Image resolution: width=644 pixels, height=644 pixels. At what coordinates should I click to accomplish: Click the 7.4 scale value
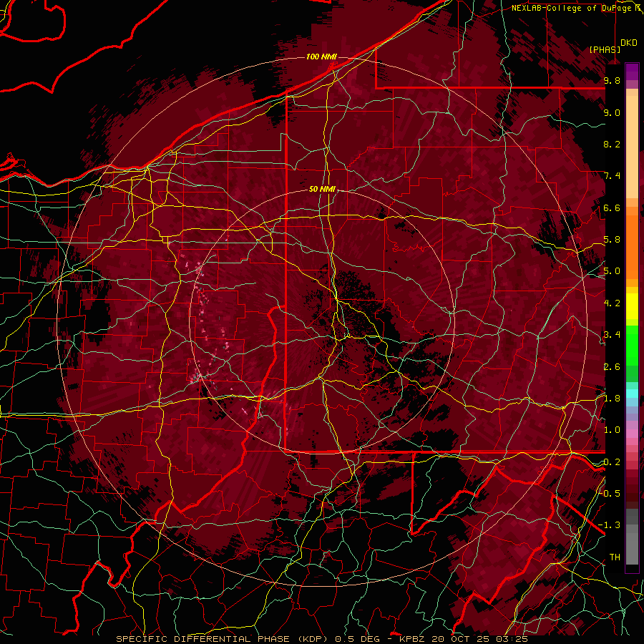[612, 176]
